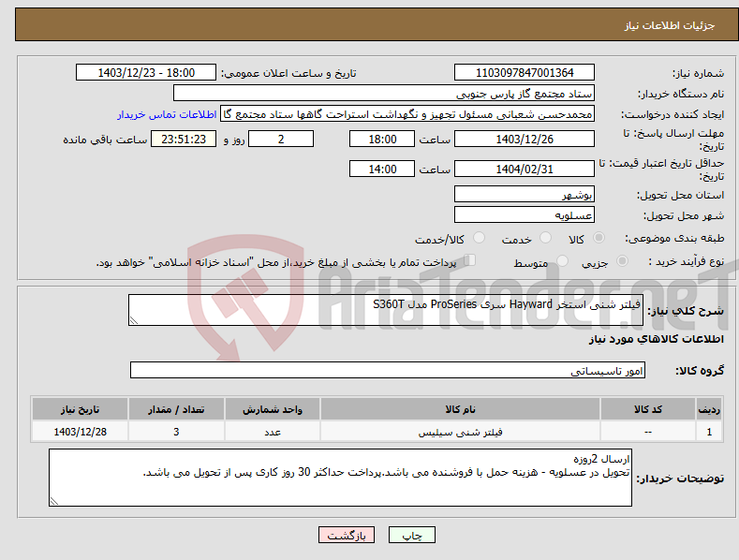739x560 pixels.
Task: Open the اطلاعات تماس خریدار link
Action: tap(167, 114)
